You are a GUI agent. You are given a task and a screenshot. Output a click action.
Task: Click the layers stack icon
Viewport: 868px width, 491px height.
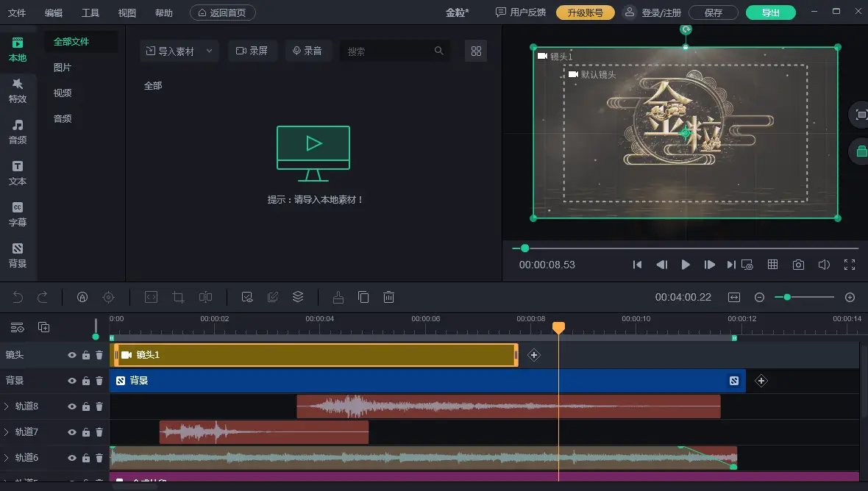pos(298,298)
